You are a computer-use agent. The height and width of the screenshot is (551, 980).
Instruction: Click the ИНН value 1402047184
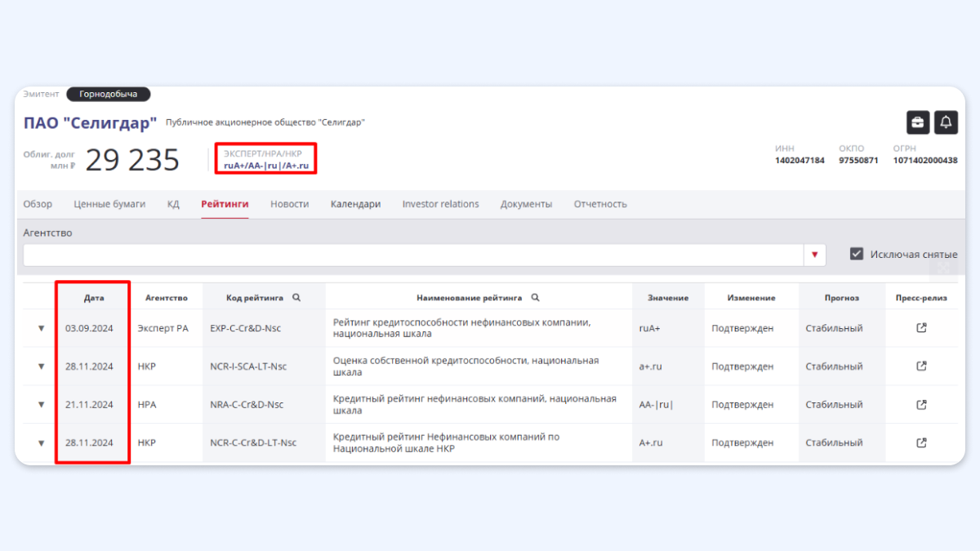pyautogui.click(x=800, y=160)
